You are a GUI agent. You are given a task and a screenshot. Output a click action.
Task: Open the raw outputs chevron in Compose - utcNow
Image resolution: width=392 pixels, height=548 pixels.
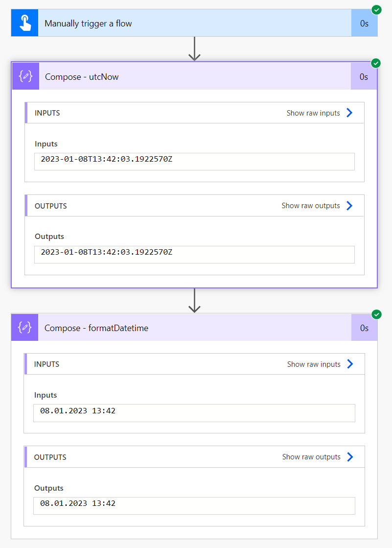(349, 206)
